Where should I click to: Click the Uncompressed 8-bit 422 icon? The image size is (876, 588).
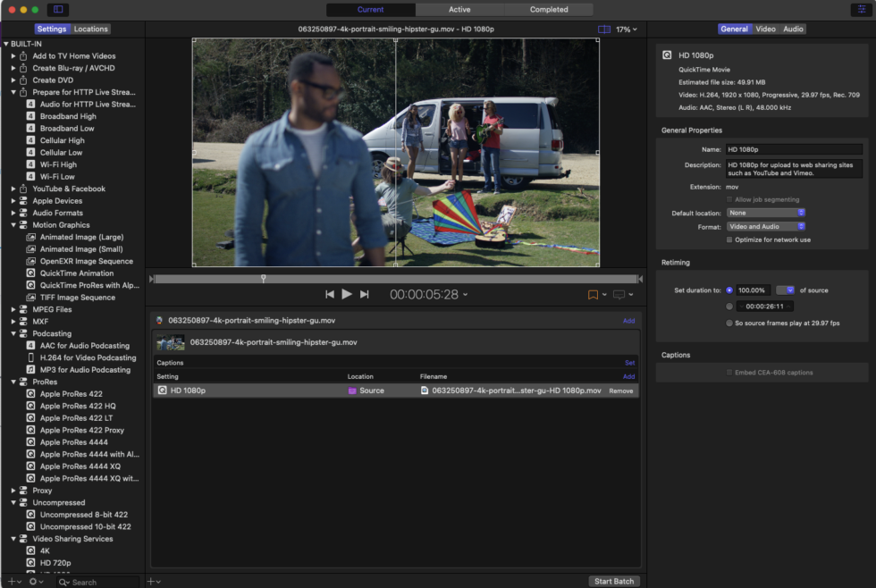[31, 515]
